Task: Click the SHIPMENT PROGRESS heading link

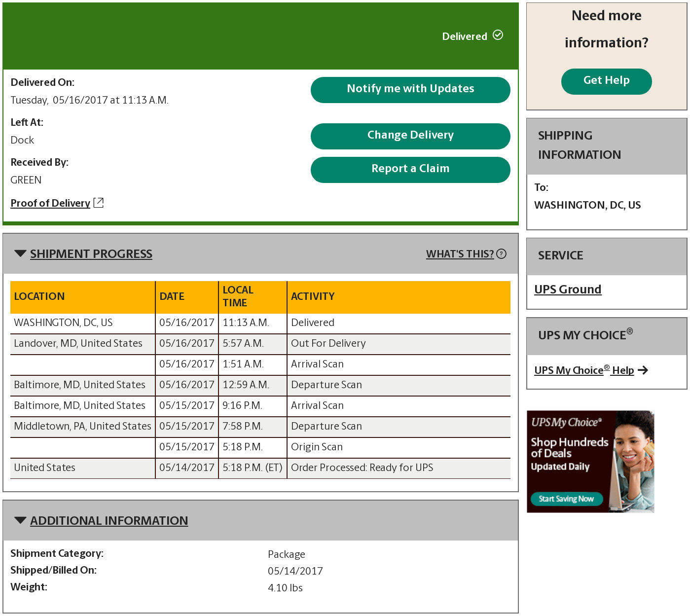Action: click(91, 254)
